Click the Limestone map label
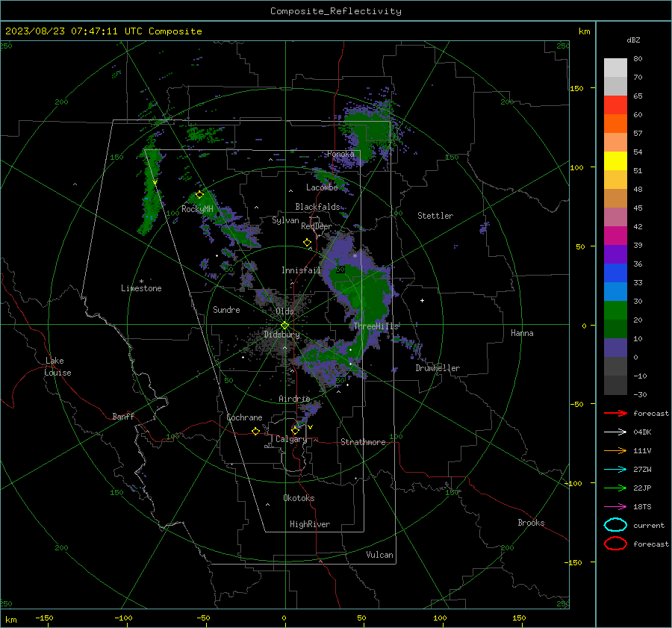 point(141,288)
